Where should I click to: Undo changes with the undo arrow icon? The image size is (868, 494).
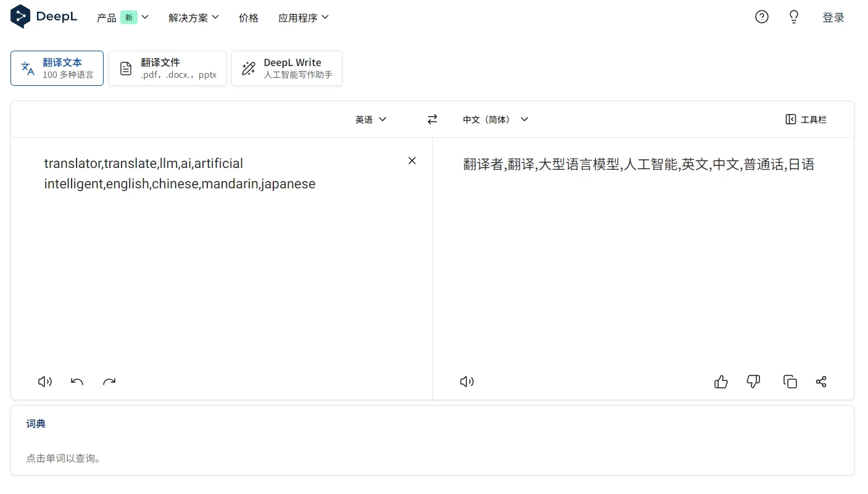pyautogui.click(x=76, y=381)
